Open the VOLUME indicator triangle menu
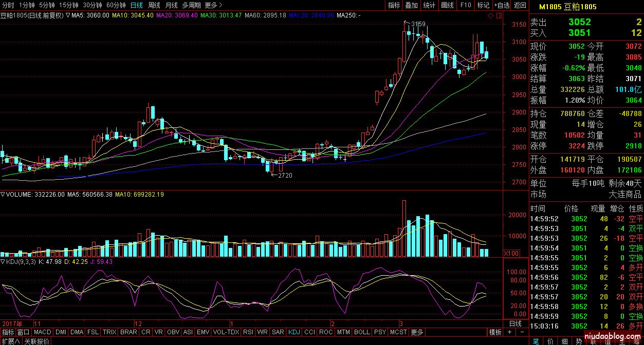Screen dimensions: 644x345 (3, 195)
